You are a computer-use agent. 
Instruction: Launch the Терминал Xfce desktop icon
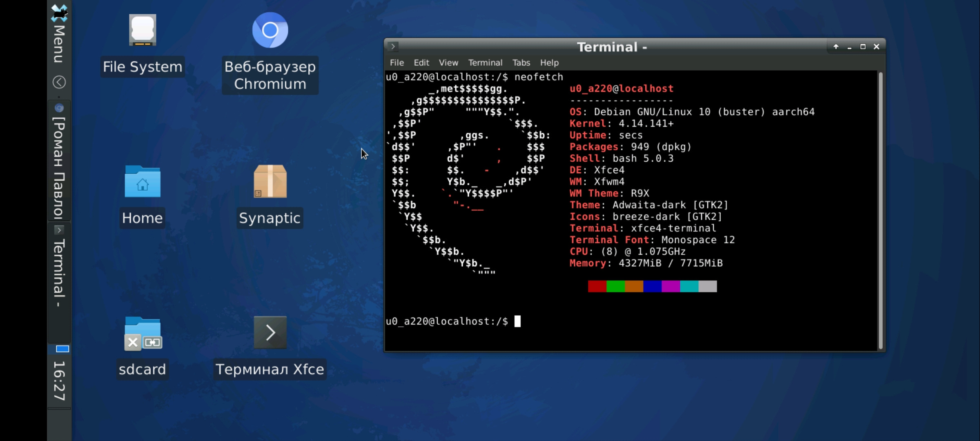click(270, 333)
